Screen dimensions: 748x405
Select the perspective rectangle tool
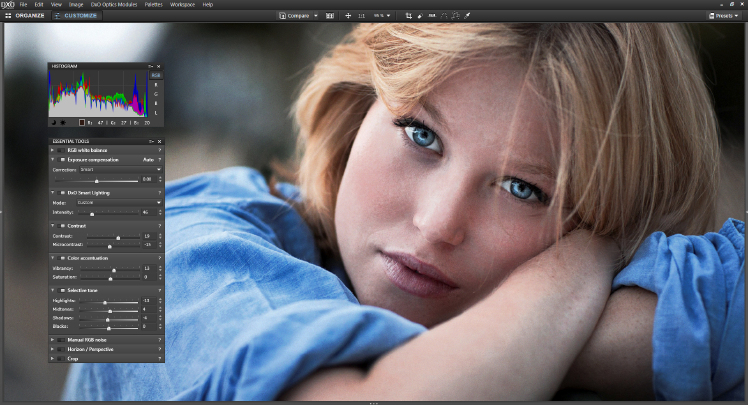456,16
